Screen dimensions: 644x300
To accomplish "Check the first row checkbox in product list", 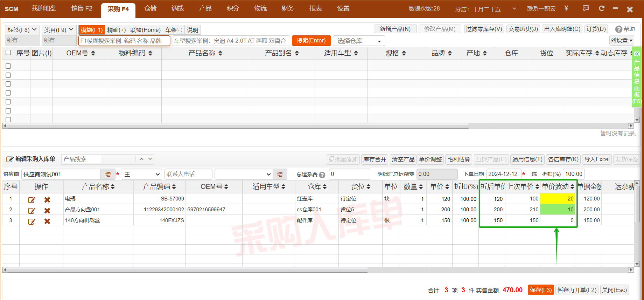I will (x=8, y=66).
